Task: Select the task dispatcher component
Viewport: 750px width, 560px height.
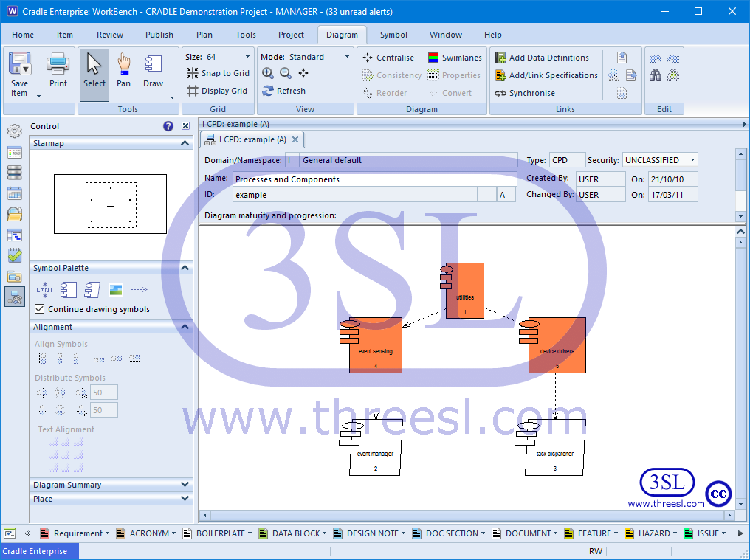Action: [554, 448]
